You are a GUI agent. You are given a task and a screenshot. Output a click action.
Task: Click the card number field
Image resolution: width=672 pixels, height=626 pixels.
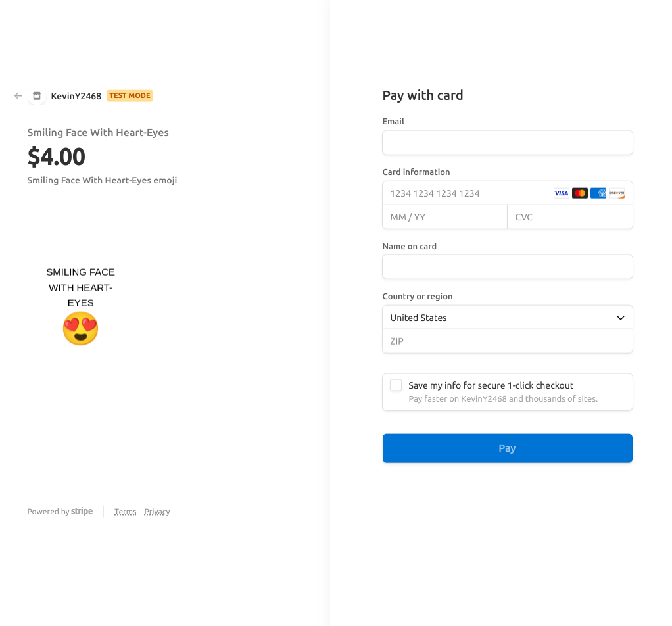tap(467, 193)
